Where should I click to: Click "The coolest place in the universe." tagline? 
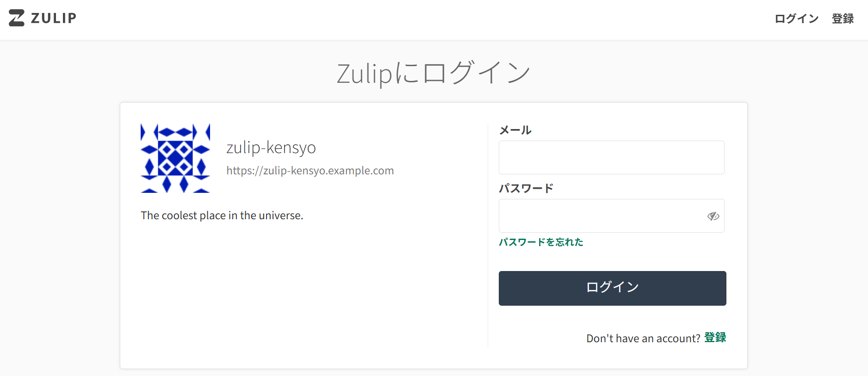(x=222, y=215)
